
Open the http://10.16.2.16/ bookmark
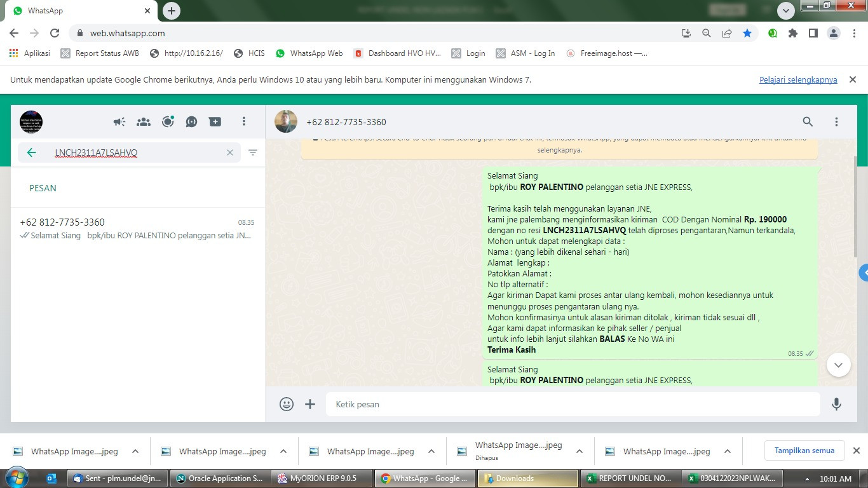pos(186,53)
